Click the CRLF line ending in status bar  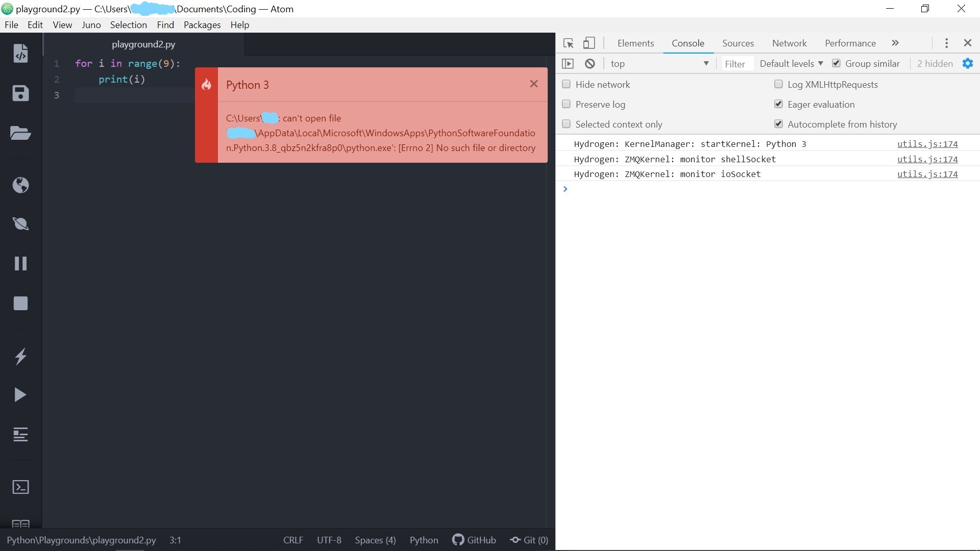tap(293, 540)
